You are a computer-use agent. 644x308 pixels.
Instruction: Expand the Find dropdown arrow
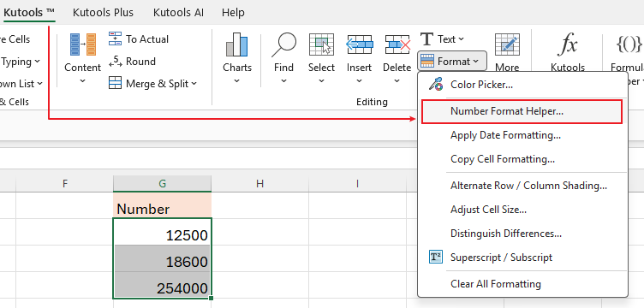pos(283,80)
